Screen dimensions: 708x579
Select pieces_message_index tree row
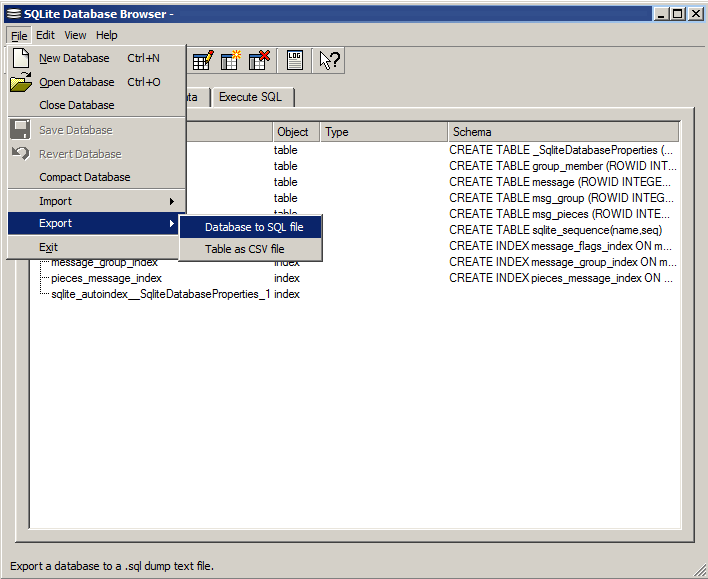(x=107, y=278)
